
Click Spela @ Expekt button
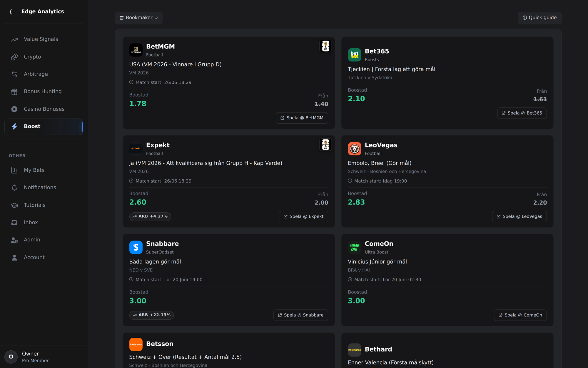pyautogui.click(x=303, y=217)
